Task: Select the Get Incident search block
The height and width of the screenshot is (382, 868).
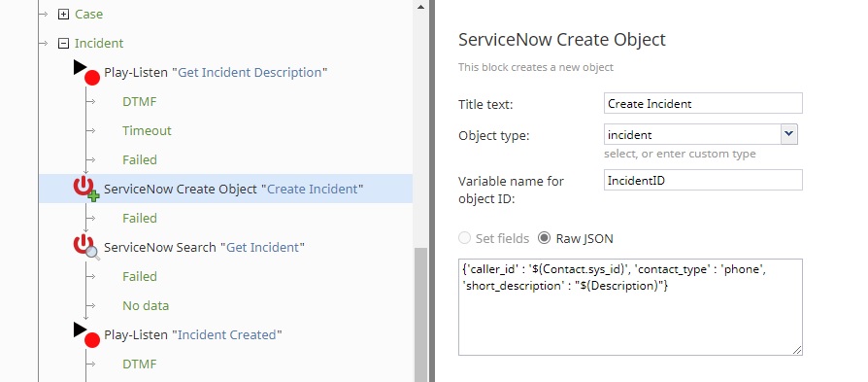Action: tap(204, 247)
